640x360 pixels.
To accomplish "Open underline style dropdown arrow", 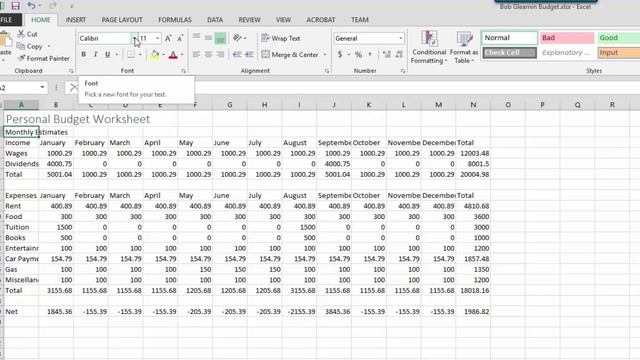I will point(117,55).
